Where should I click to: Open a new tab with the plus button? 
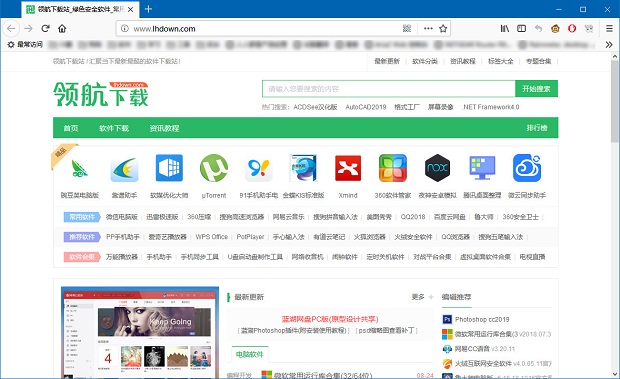(x=148, y=9)
